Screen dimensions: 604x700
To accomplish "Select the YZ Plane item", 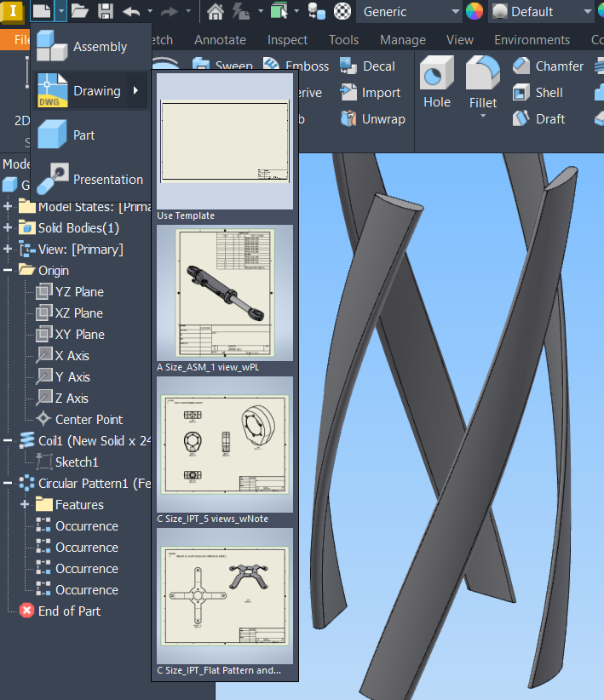I will coord(70,291).
